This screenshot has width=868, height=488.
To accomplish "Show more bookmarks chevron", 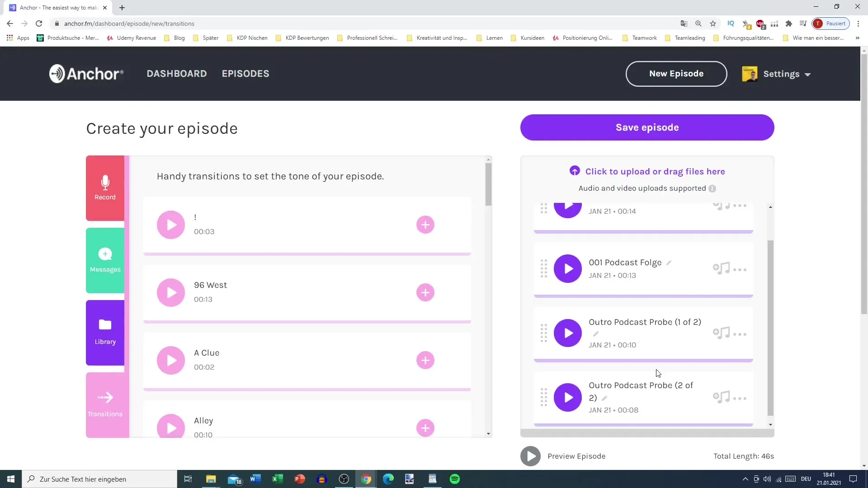I will coord(858,38).
